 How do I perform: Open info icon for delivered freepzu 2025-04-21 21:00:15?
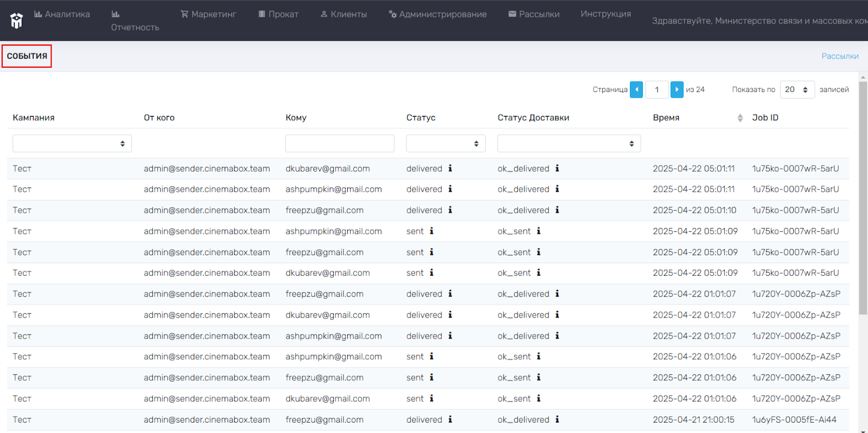[x=450, y=419]
